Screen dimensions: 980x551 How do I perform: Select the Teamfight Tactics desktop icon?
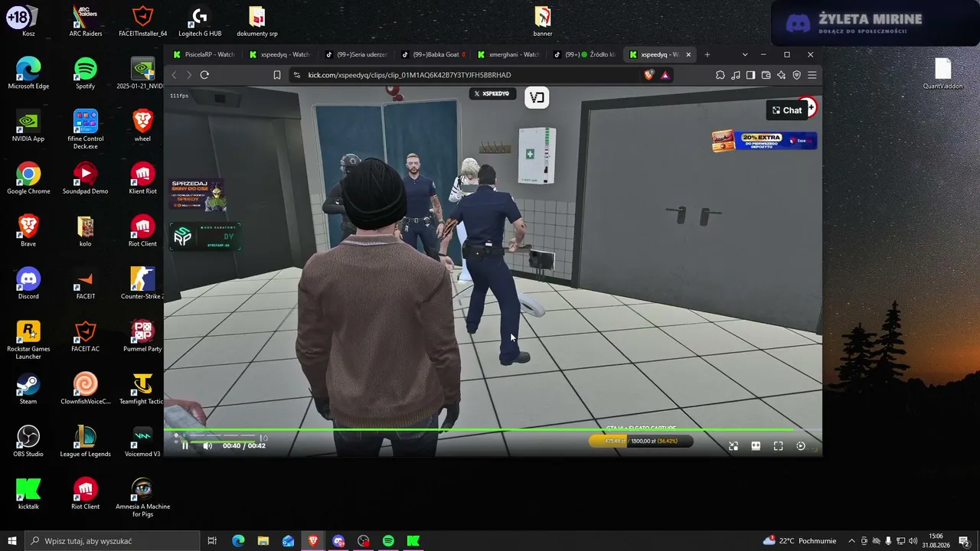pos(142,389)
